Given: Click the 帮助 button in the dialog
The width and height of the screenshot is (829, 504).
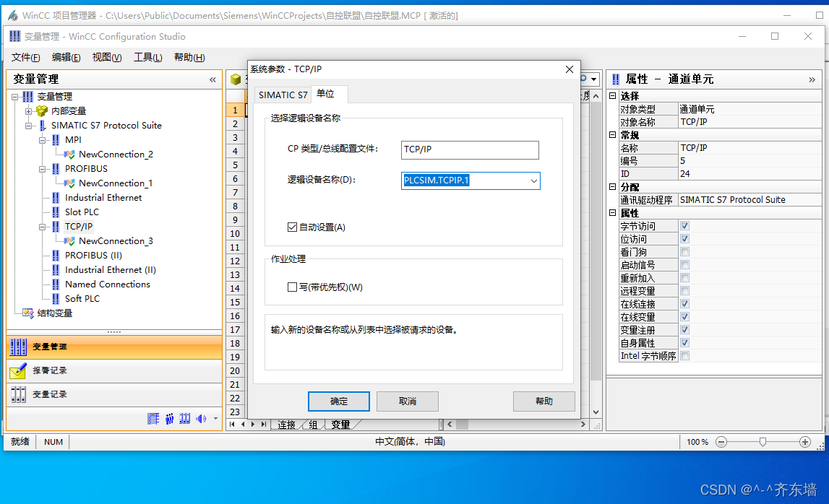Looking at the screenshot, I should (544, 401).
